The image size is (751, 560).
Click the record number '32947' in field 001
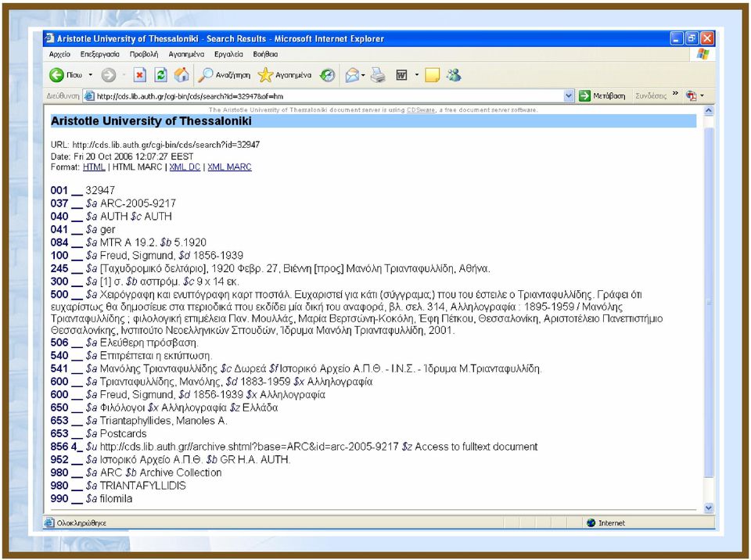pos(100,190)
